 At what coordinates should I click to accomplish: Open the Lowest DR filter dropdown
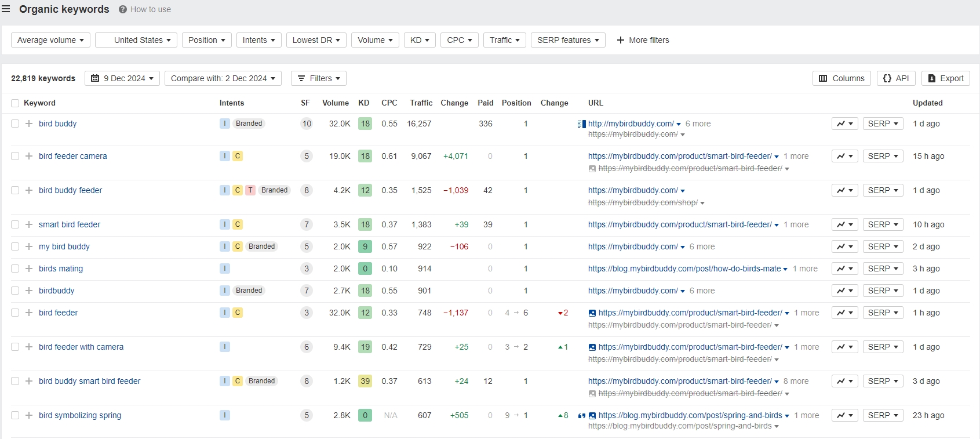point(316,40)
